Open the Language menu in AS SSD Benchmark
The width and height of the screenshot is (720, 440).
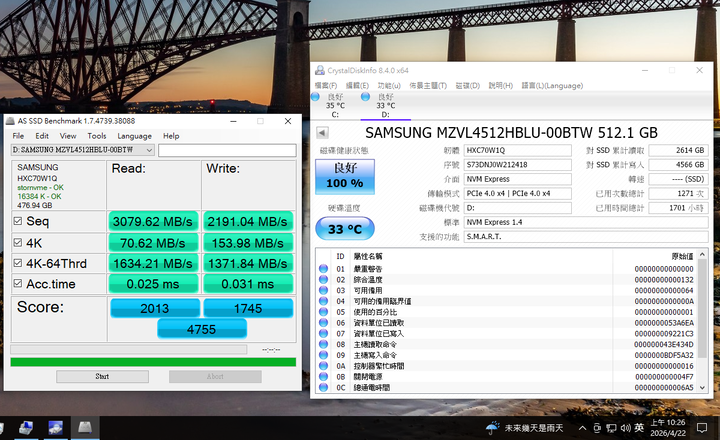coord(135,136)
